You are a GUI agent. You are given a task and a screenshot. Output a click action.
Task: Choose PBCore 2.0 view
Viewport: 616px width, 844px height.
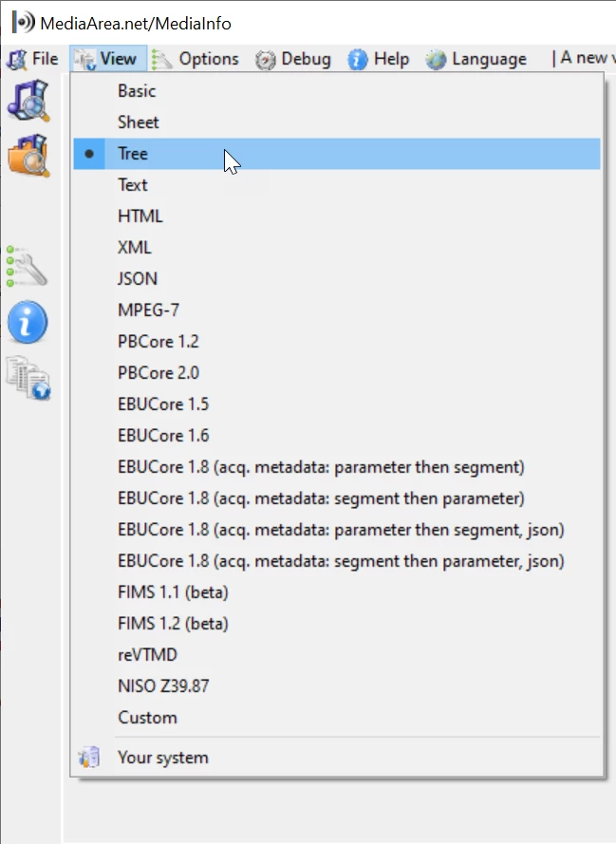pyautogui.click(x=337, y=372)
